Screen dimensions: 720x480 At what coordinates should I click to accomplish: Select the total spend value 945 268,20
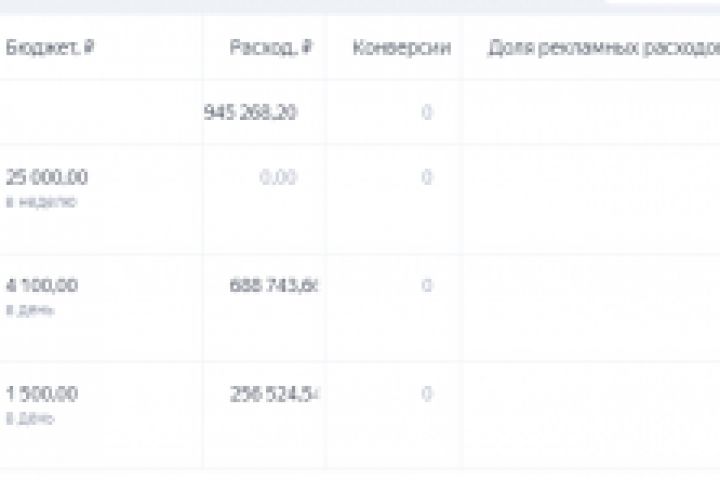pyautogui.click(x=250, y=112)
